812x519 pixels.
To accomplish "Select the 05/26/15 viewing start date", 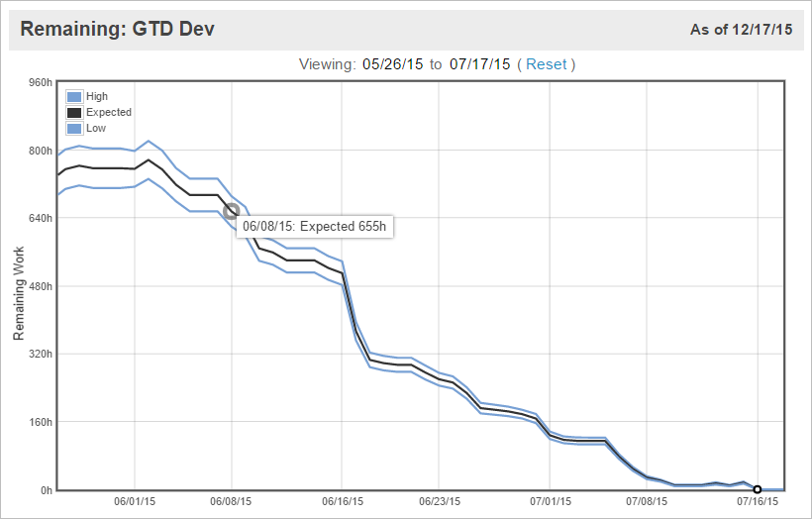I will point(393,64).
